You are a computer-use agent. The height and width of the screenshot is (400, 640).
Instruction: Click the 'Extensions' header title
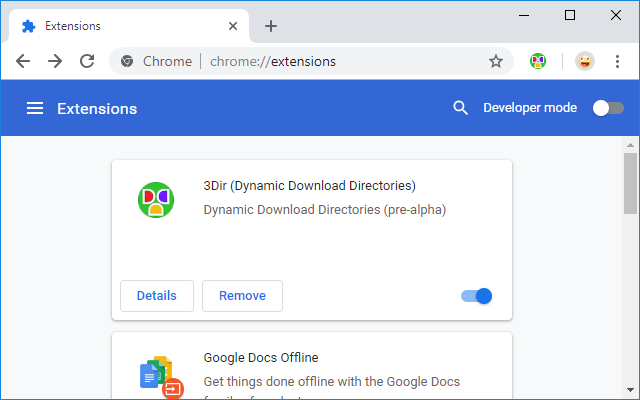[97, 109]
